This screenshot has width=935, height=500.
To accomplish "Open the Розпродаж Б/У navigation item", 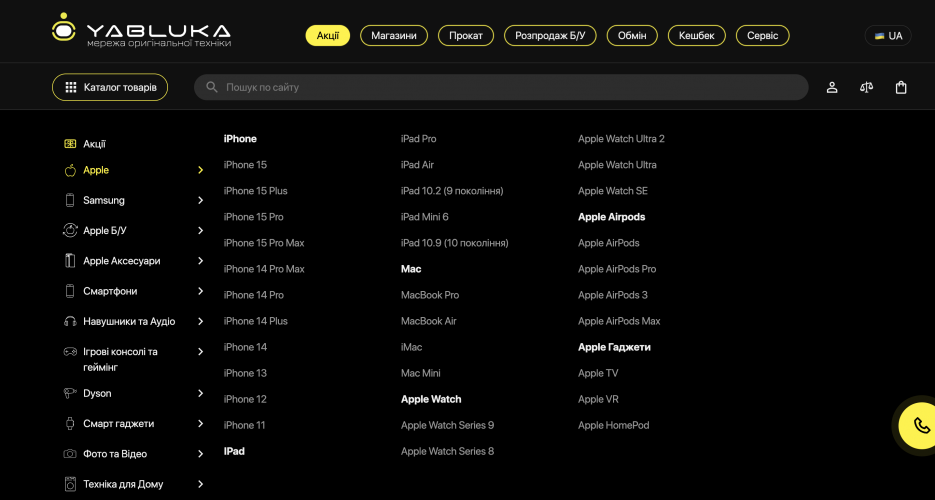I will (x=550, y=36).
